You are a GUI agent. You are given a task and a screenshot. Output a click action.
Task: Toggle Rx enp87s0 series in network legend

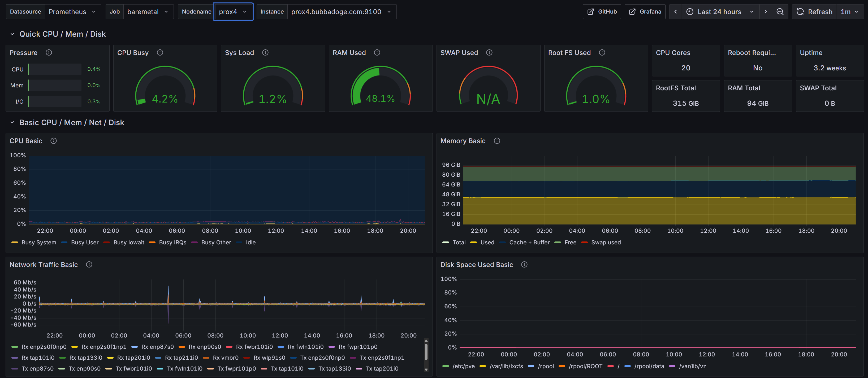click(x=157, y=347)
